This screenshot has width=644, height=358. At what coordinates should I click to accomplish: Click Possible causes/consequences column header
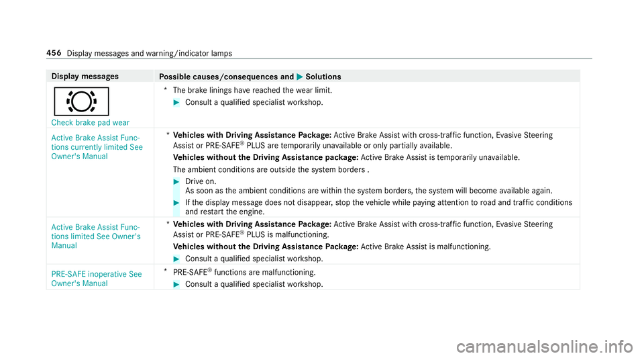click(226, 77)
